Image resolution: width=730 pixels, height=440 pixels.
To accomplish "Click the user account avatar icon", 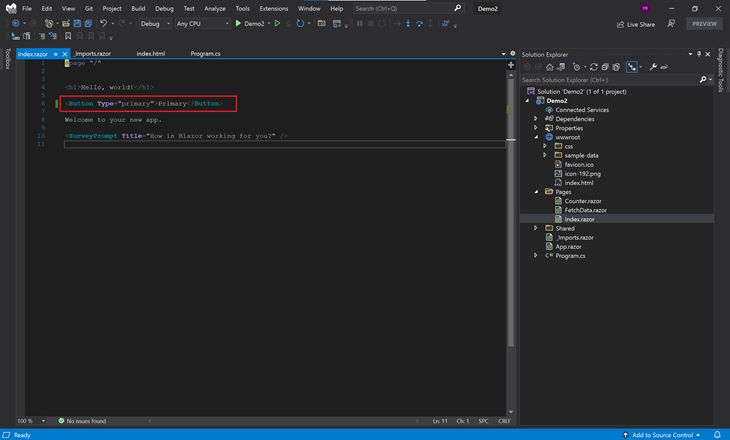I will 645,8.
